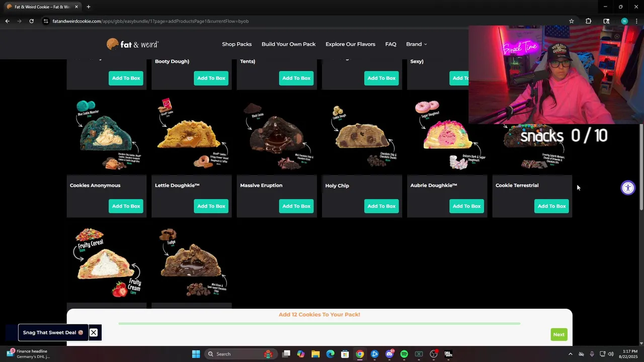Open volume control in system tray
644x362 pixels.
(x=611, y=354)
